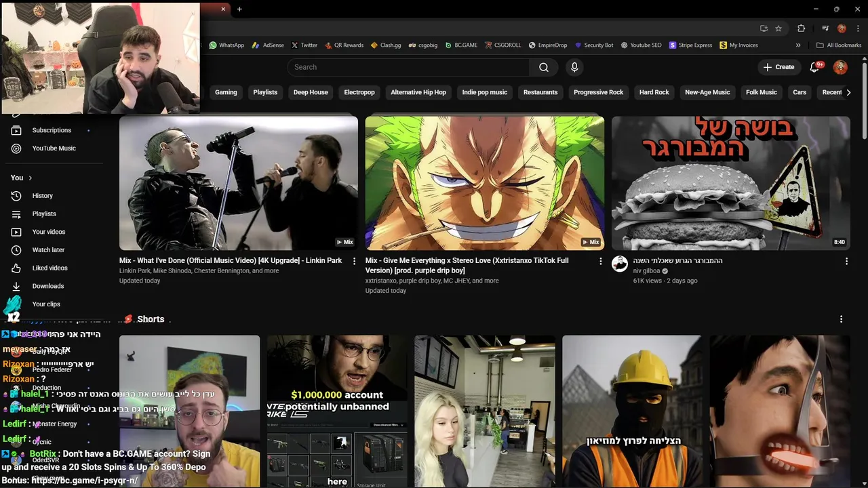Open the AdSense bookmark

point(268,45)
